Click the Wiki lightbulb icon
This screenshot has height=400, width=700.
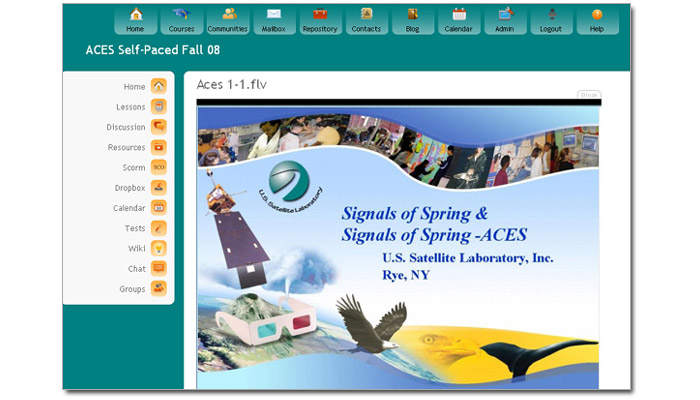158,248
